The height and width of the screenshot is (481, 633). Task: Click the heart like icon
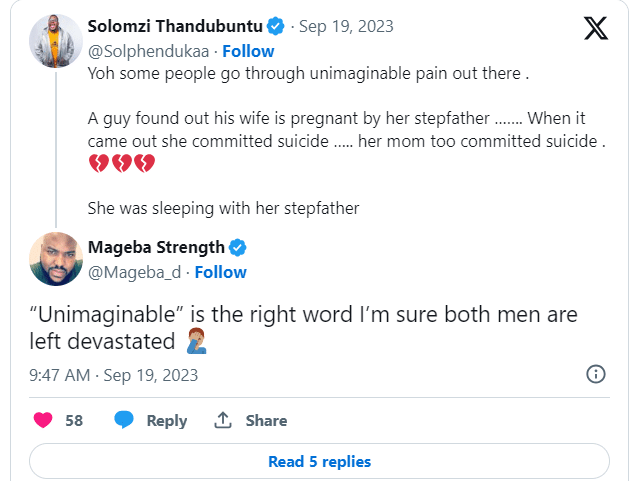coord(43,420)
